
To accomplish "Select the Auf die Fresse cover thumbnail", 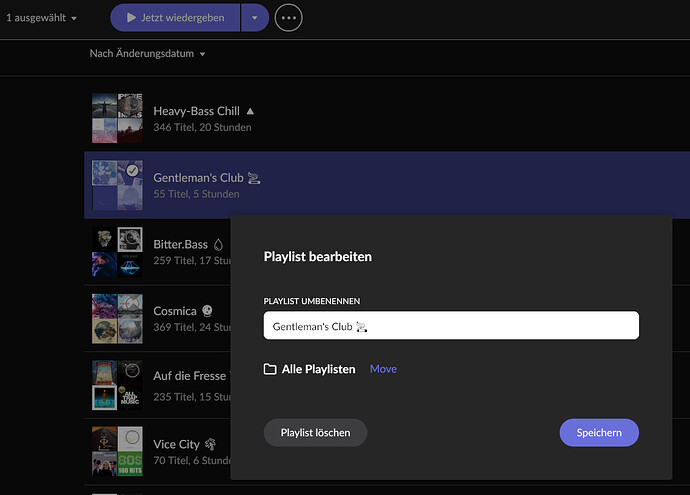I will point(117,386).
